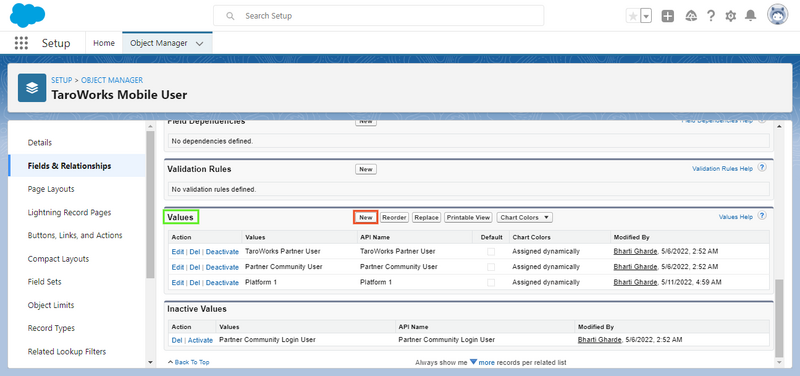The width and height of the screenshot is (800, 376).
Task: Select Fields & Relationships in sidebar
Action: [69, 166]
